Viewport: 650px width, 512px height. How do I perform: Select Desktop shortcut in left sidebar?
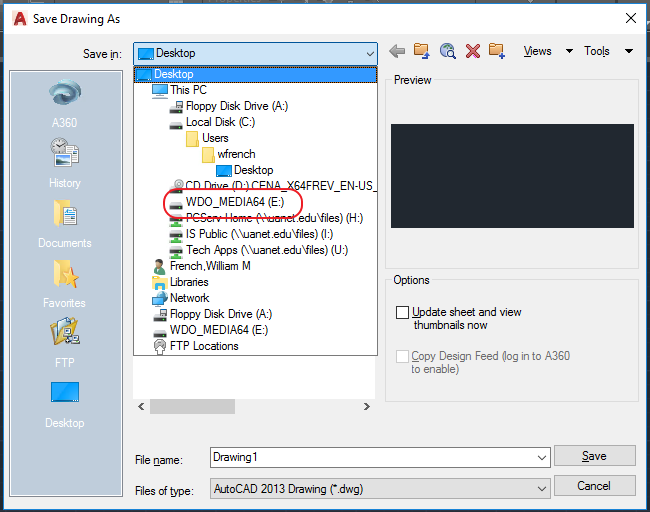(x=65, y=405)
